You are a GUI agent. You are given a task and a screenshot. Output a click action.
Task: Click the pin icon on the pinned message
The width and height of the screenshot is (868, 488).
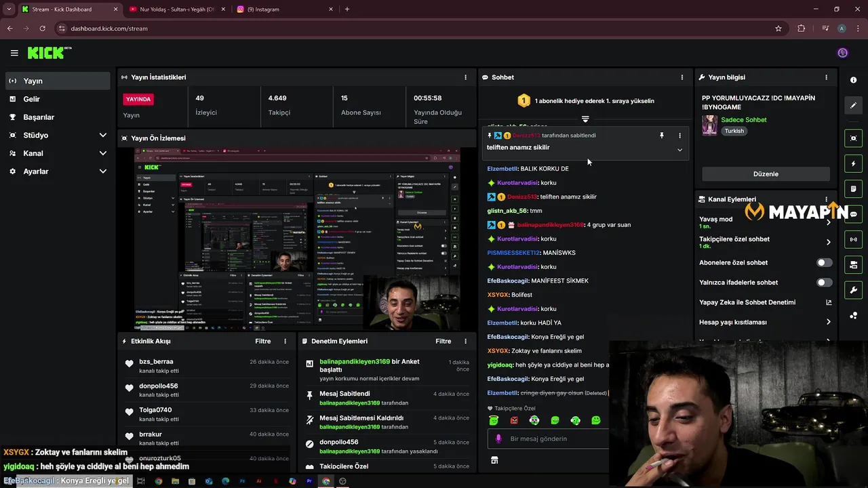(662, 136)
